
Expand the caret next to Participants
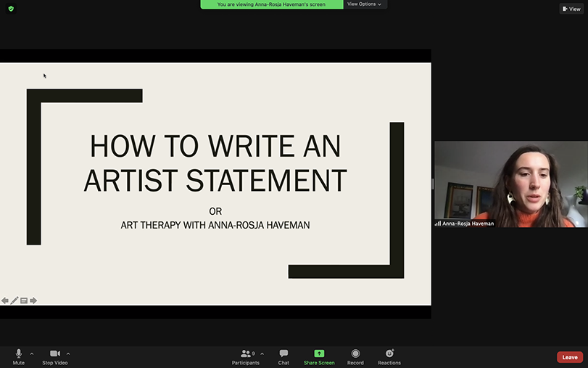tap(262, 353)
